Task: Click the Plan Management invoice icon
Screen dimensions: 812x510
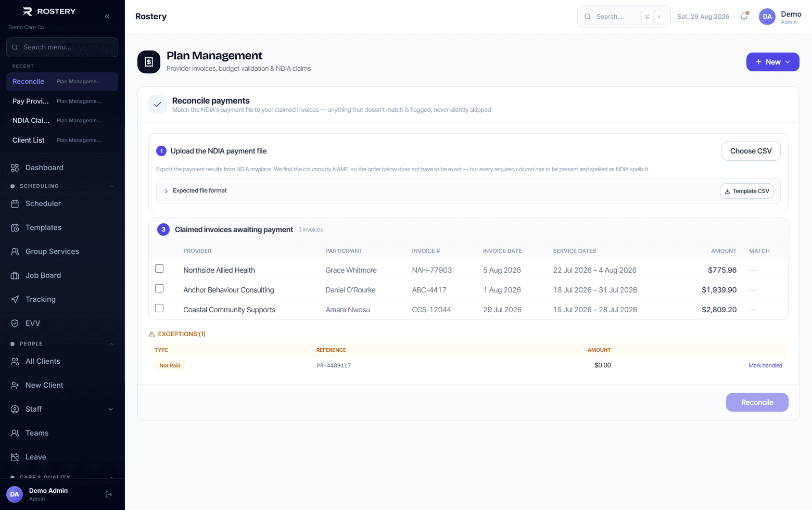Action: point(149,62)
